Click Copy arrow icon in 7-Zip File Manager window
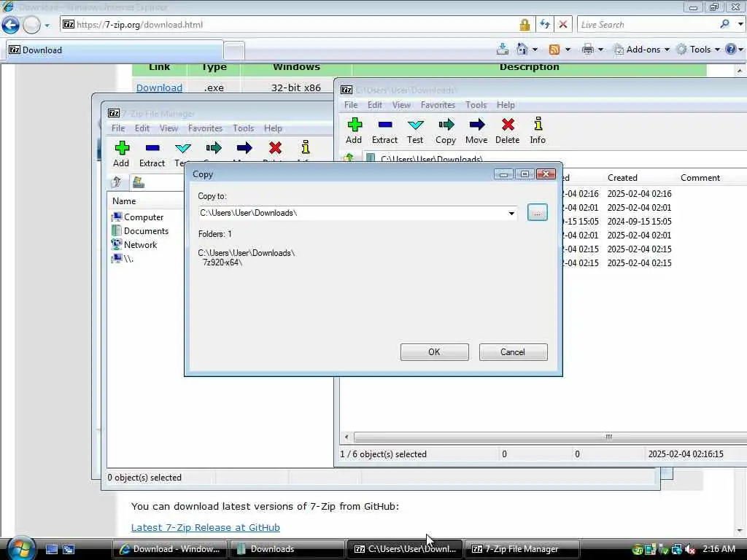Screen dimensions: 747x560 [x=214, y=148]
